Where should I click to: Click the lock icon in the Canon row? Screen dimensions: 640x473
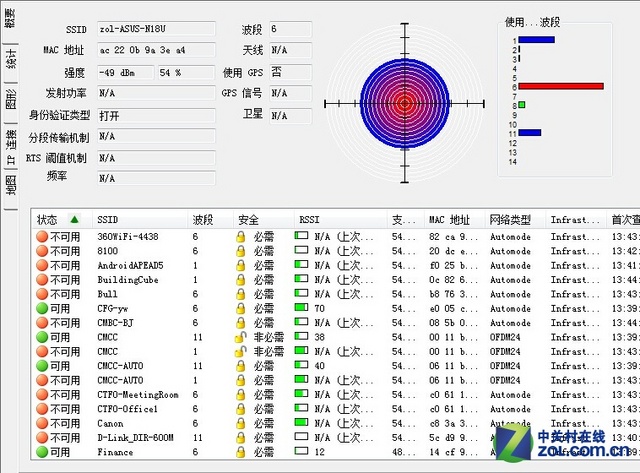click(241, 424)
